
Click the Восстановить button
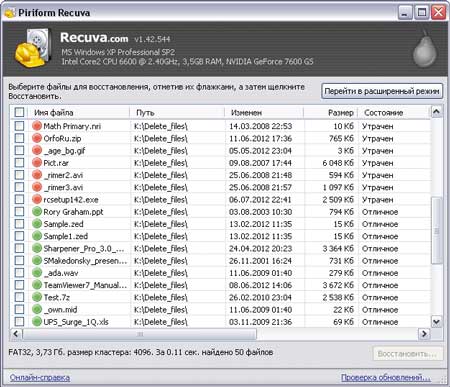coord(407,354)
